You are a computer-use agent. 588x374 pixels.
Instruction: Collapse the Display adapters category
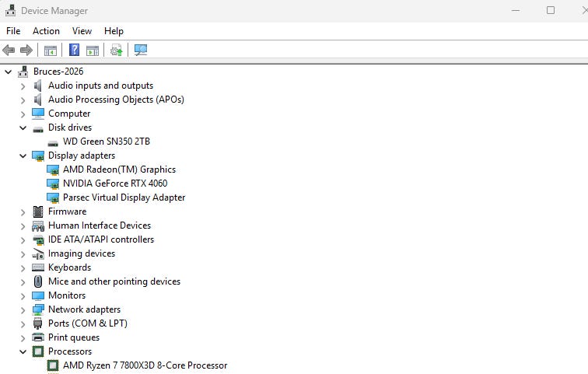click(x=23, y=156)
